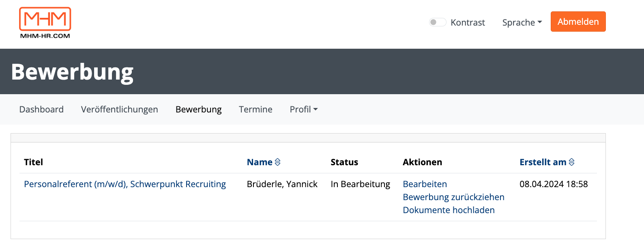Go to the Dashboard tab
Image resolution: width=644 pixels, height=246 pixels.
coord(41,109)
